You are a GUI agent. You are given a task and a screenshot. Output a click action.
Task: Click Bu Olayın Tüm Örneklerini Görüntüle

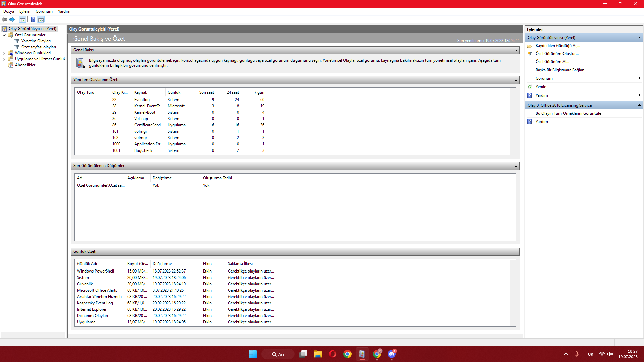[x=568, y=113]
